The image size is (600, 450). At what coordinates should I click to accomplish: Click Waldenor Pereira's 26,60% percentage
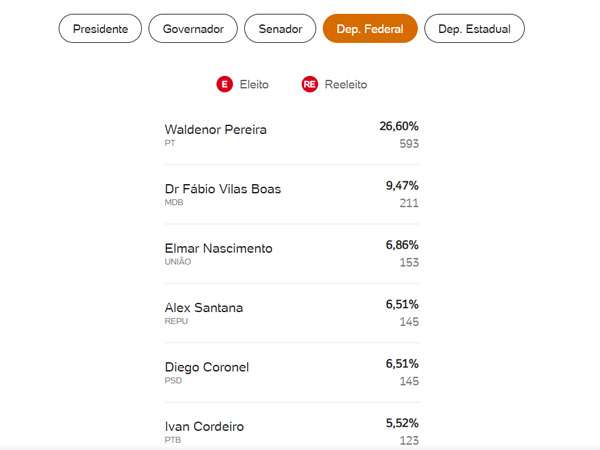point(398,126)
